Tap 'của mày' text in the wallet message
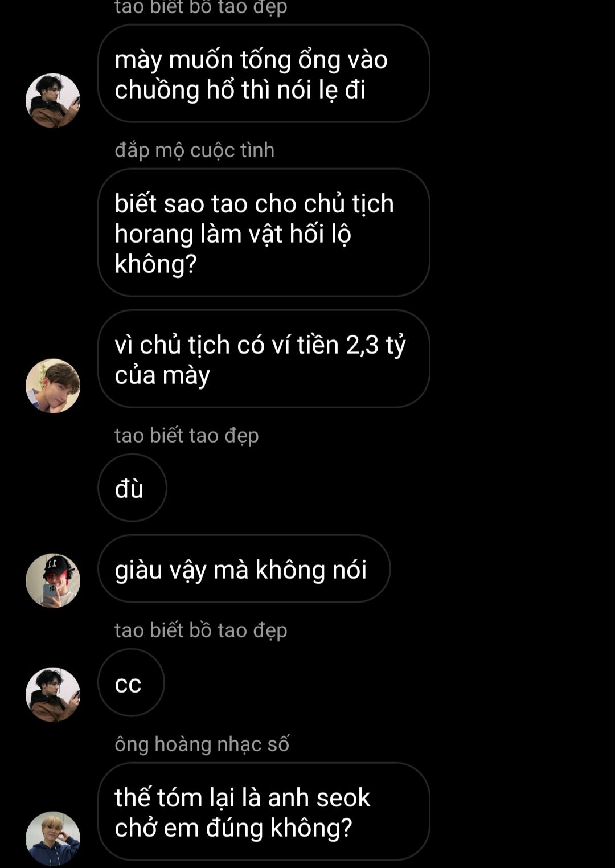Viewport: 615px width, 868px height. point(162,376)
